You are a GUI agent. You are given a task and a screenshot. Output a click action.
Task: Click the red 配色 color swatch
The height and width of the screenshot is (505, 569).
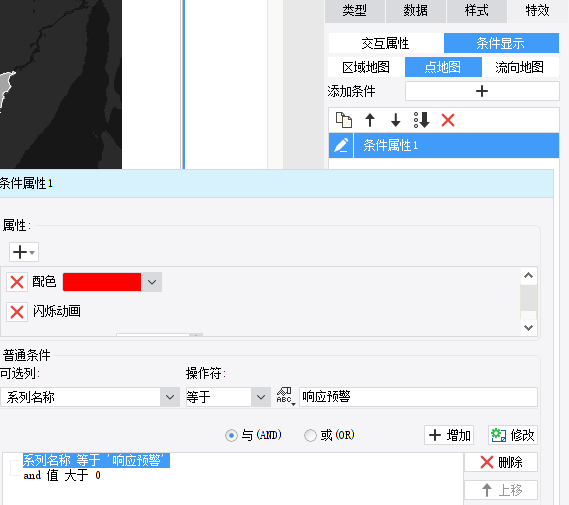(x=102, y=282)
